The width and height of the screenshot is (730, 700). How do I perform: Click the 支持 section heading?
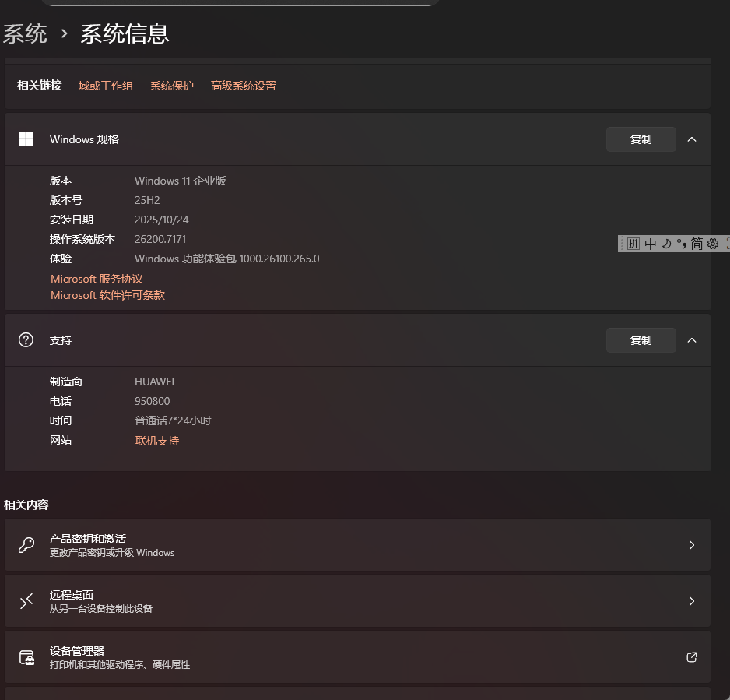click(61, 340)
